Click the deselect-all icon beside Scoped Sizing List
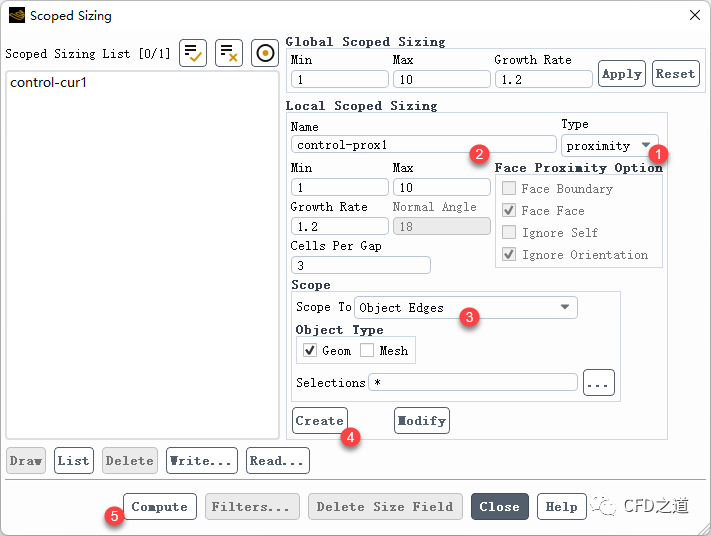Viewport: 711px width, 536px height. click(x=229, y=53)
